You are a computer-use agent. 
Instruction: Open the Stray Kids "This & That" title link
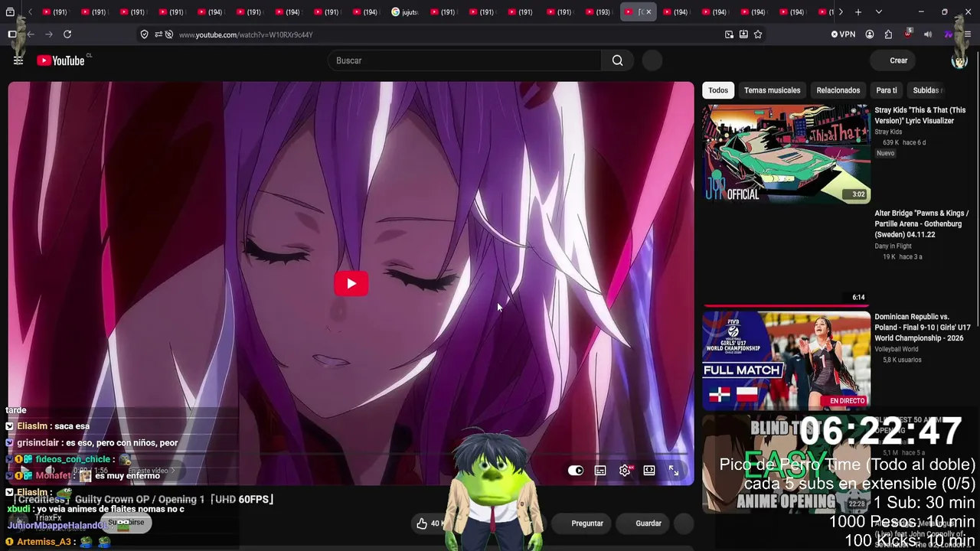click(x=920, y=116)
